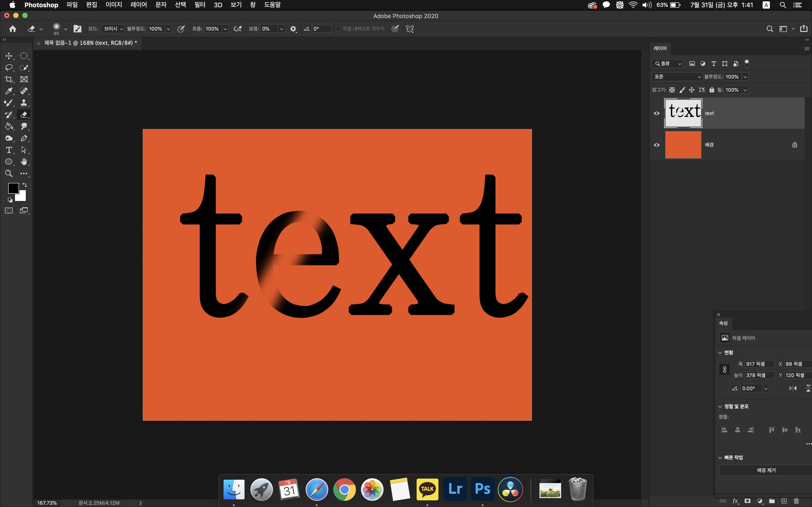Add a layer mask from Layers panel
812x507 pixels.
coord(747,501)
